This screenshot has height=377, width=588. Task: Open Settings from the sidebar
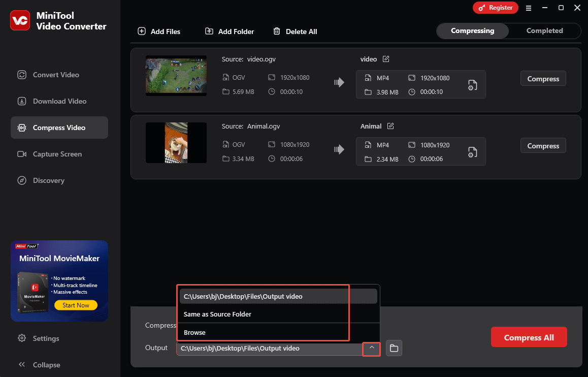click(46, 338)
